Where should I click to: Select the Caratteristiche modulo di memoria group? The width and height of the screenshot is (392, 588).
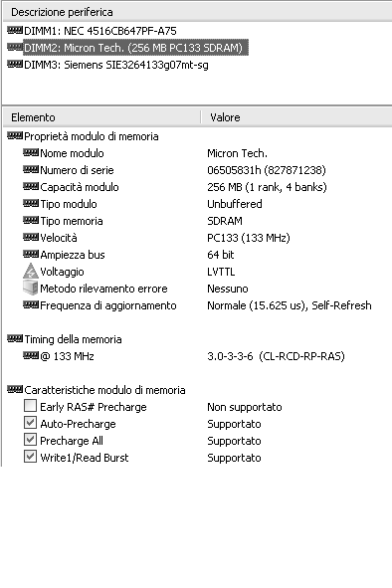click(104, 390)
